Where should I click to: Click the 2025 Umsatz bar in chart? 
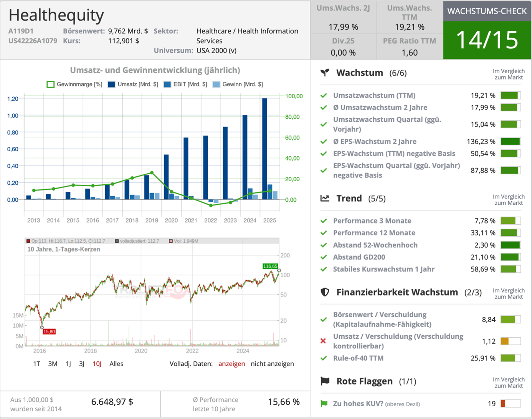[x=264, y=149]
